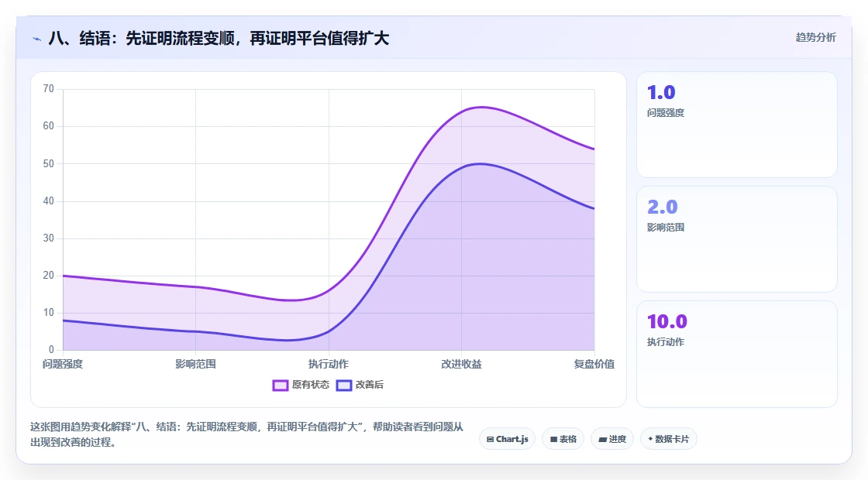Select the 数据卡片 tag chip
Image resolution: width=868 pixels, height=480 pixels.
click(x=669, y=439)
